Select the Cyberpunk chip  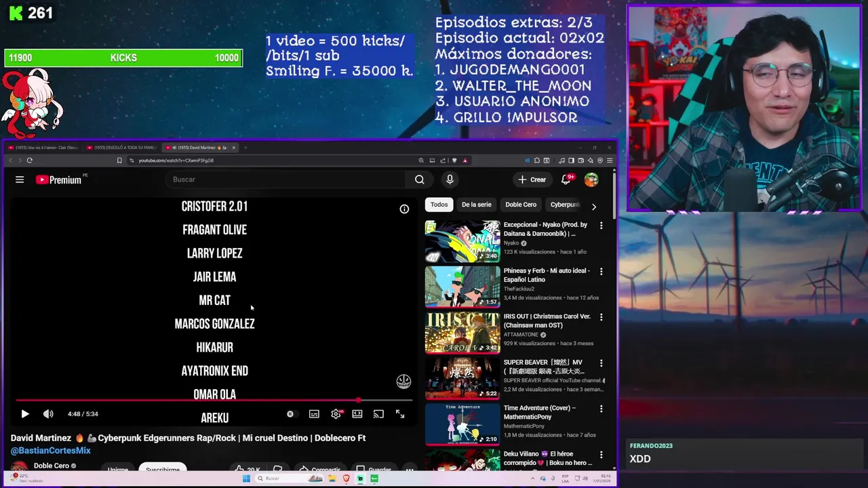[565, 205]
